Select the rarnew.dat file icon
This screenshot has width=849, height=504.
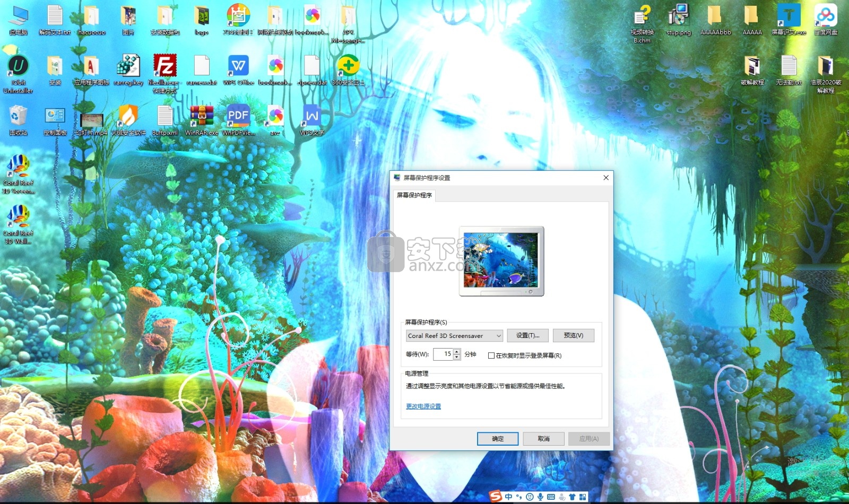pyautogui.click(x=202, y=70)
